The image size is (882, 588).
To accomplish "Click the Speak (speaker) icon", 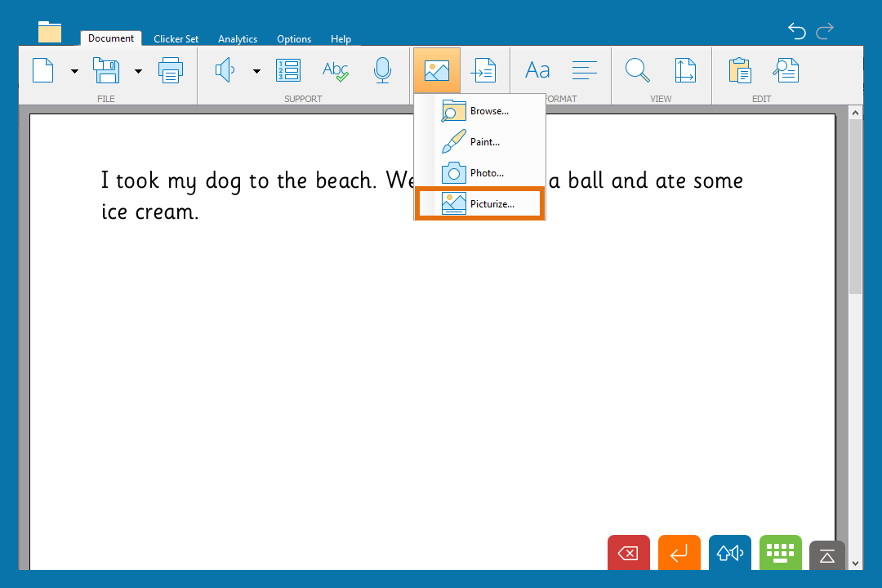I will coord(225,70).
